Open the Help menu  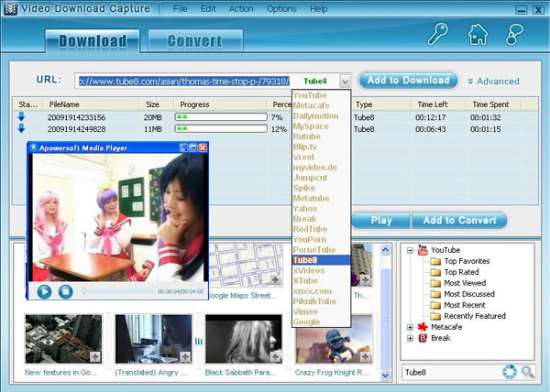pyautogui.click(x=318, y=8)
